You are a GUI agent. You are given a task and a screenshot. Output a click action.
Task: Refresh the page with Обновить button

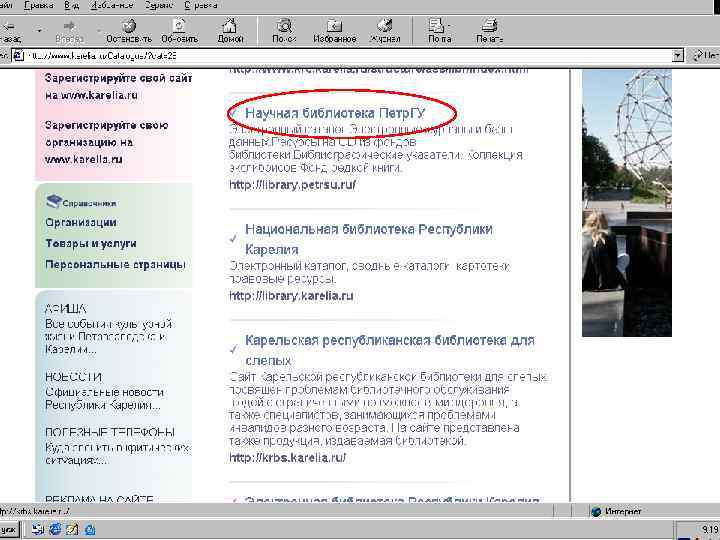pos(179,30)
